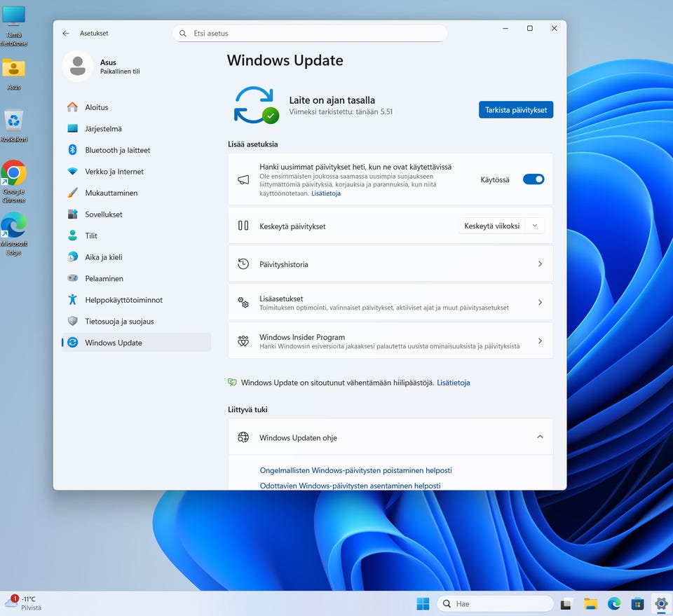
Task: Go to Aloitus in the sidebar
Action: click(137, 107)
